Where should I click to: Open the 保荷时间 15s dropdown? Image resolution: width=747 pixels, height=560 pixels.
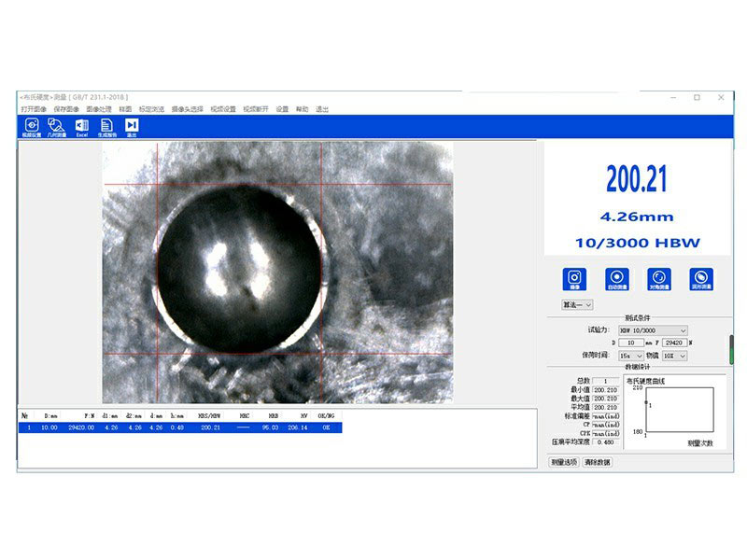pos(628,356)
